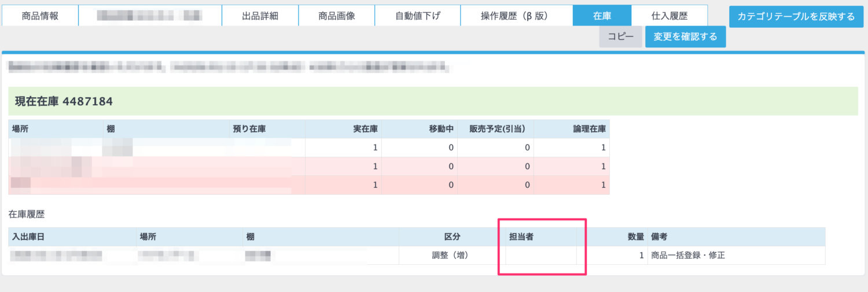Go to the 自動値下げ tab
Screen dimensions: 868x292
click(417, 16)
